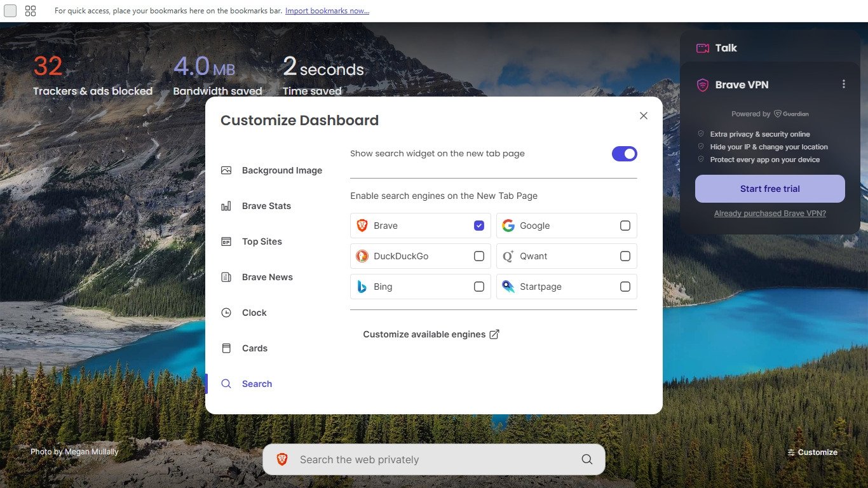Click the square sidebar toggle icon

coord(10,11)
